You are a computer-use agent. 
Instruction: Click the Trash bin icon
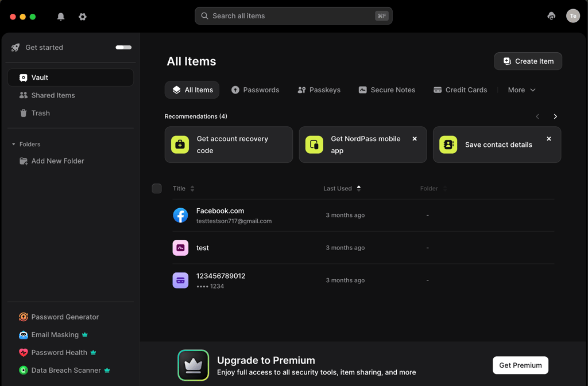point(23,113)
